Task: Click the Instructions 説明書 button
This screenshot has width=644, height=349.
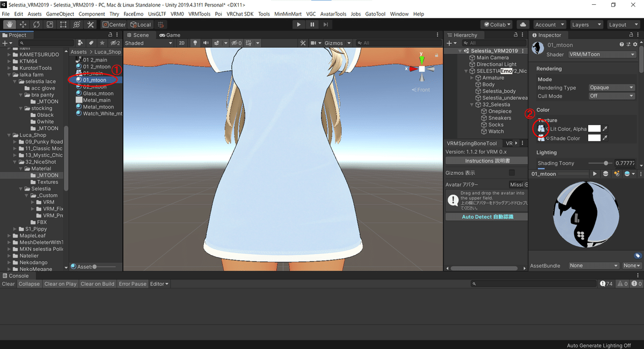Action: 487,161
